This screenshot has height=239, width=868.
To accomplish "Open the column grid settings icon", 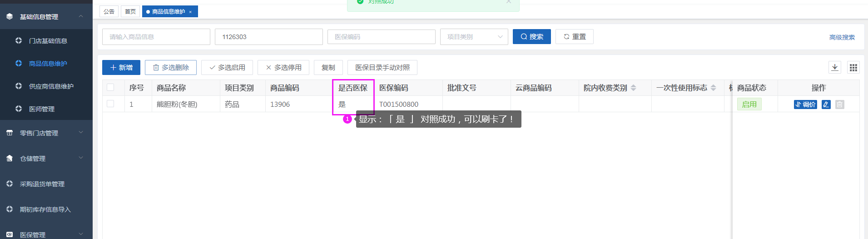I will pos(853,67).
